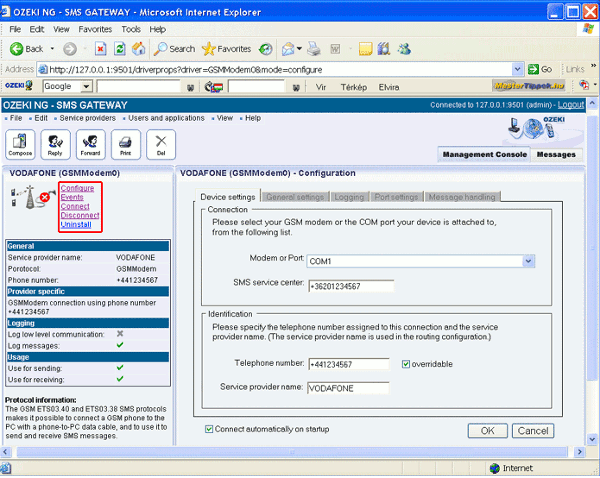Image resolution: width=600 pixels, height=478 pixels.
Task: Click the Connect link
Action: click(x=75, y=207)
